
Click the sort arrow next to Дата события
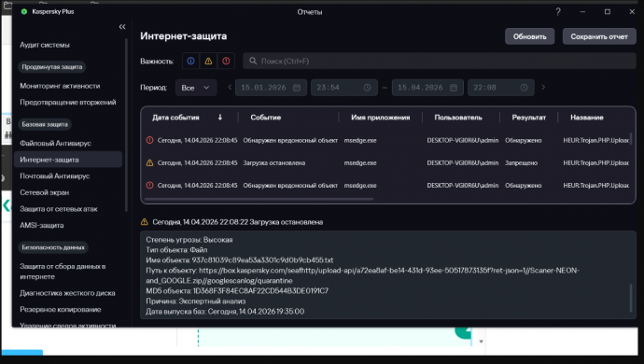coord(220,117)
